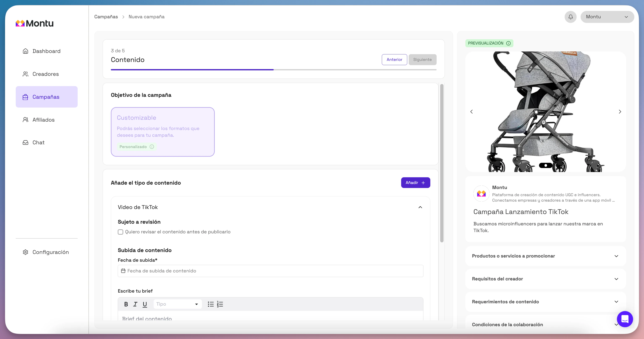Image resolution: width=644 pixels, height=339 pixels.
Task: Open Chat menu item
Action: point(47,143)
